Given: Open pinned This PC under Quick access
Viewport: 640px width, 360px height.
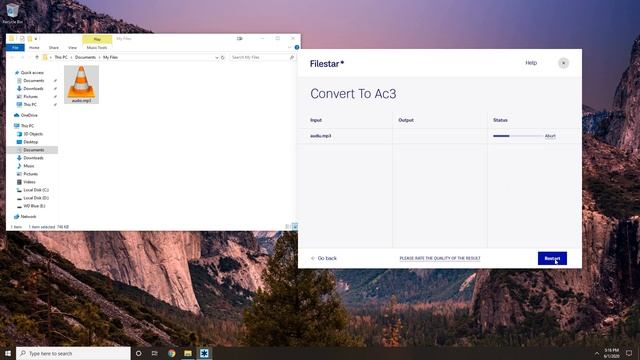Looking at the screenshot, I should tap(30, 105).
